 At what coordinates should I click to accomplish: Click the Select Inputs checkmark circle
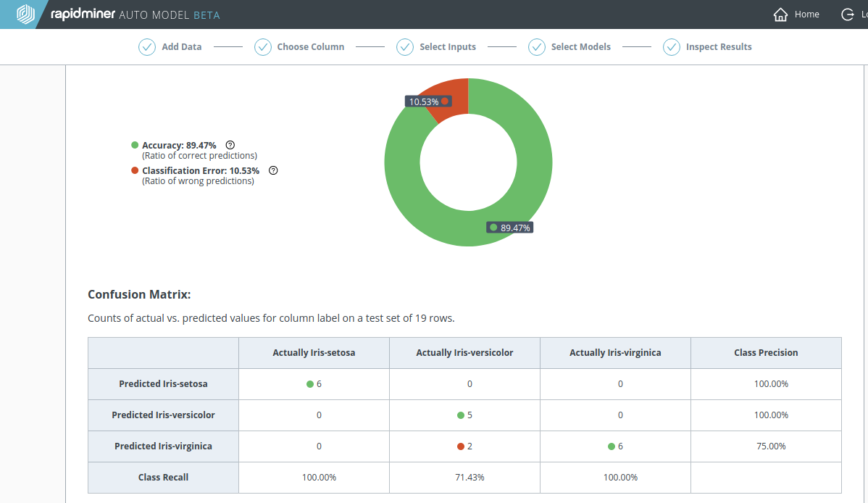(x=405, y=47)
